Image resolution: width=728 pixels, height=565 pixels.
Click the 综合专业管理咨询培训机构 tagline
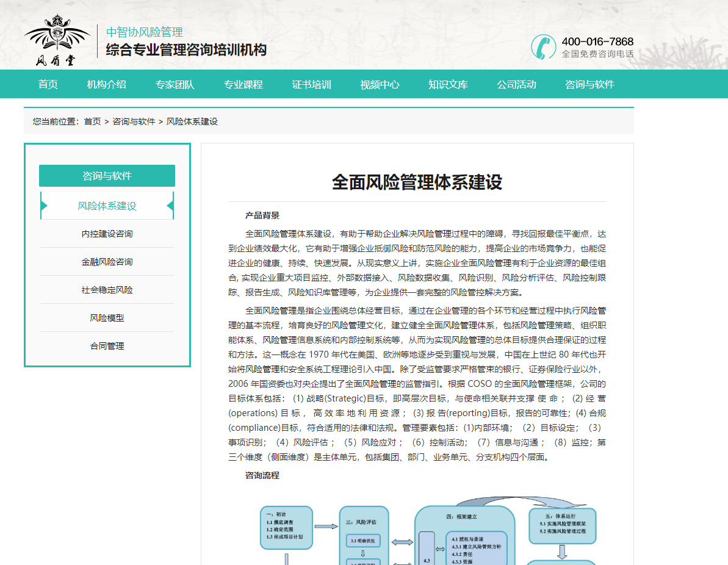point(186,49)
